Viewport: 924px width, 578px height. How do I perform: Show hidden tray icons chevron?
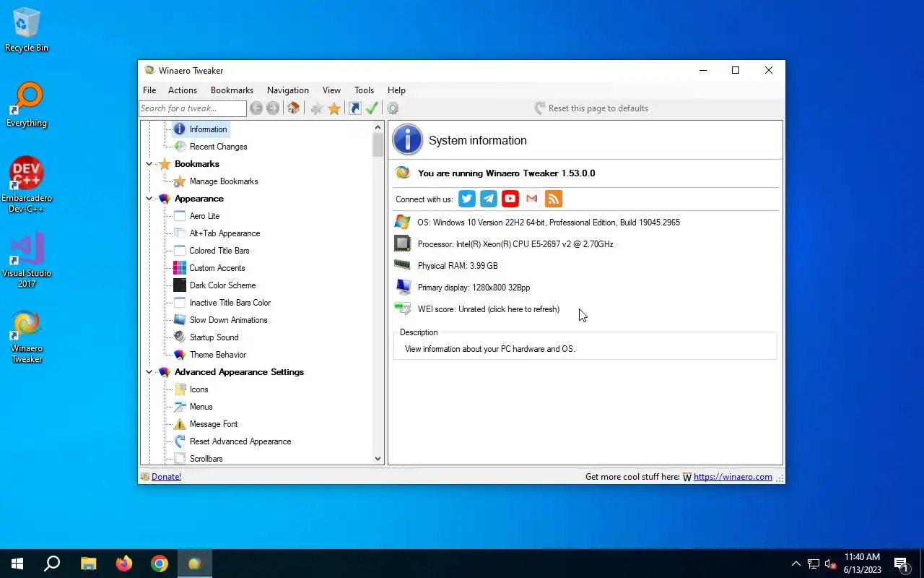point(796,564)
